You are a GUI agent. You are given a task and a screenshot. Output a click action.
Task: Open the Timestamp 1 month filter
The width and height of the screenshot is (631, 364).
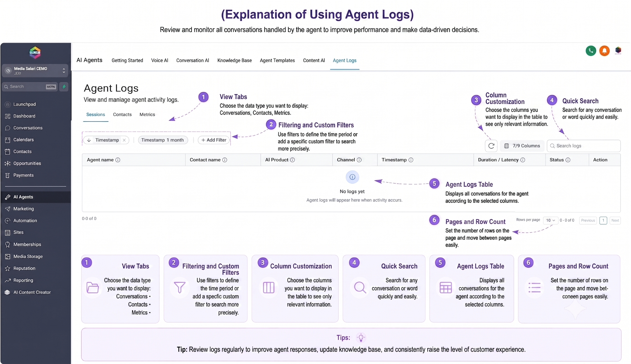pos(163,140)
